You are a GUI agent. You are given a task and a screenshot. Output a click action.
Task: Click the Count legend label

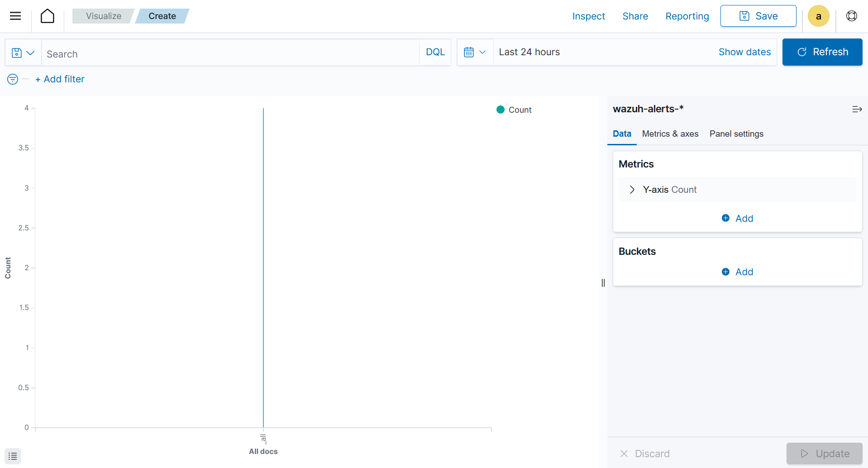[x=520, y=110]
